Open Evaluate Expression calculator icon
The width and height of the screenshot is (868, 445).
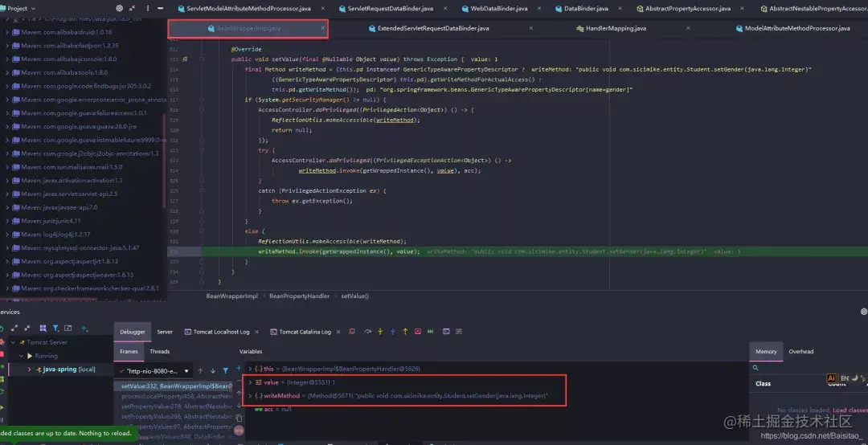pos(446,332)
